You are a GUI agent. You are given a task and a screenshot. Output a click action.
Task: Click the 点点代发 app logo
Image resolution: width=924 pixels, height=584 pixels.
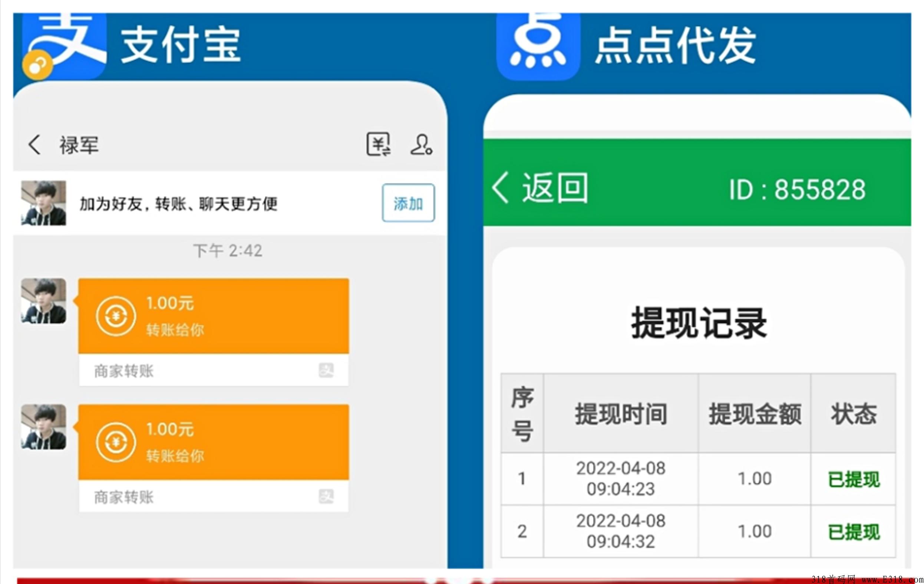pyautogui.click(x=538, y=46)
